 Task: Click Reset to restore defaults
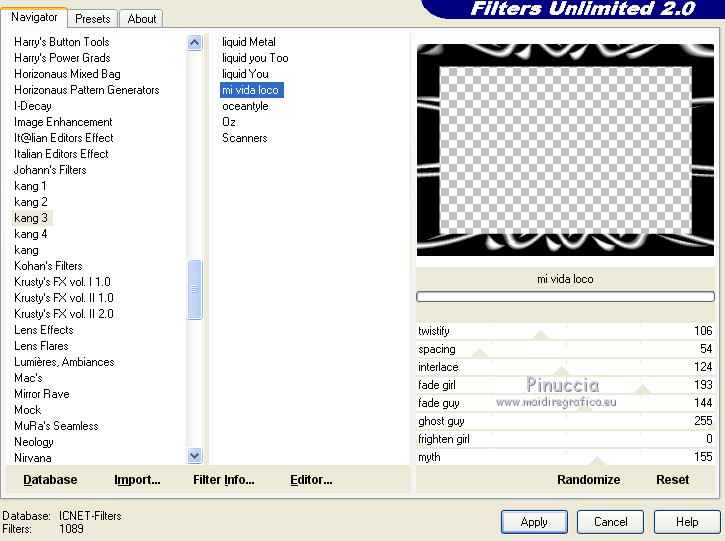[672, 480]
